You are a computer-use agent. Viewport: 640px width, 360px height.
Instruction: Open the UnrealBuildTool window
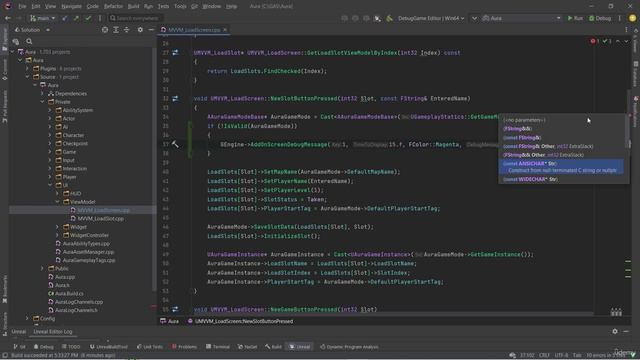click(x=108, y=347)
